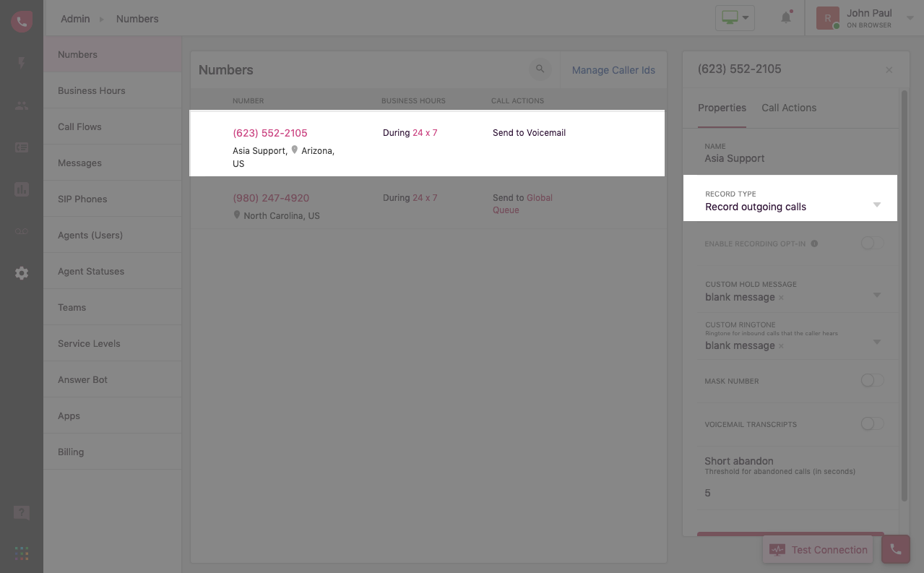Open the reports bar chart icon

pos(22,189)
